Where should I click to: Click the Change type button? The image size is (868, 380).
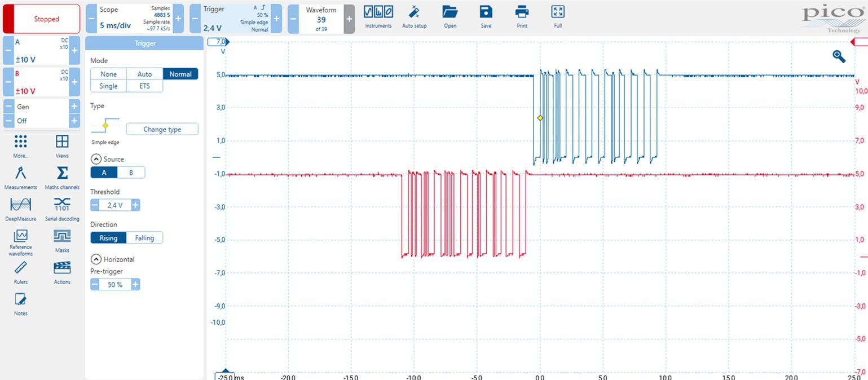(x=162, y=129)
